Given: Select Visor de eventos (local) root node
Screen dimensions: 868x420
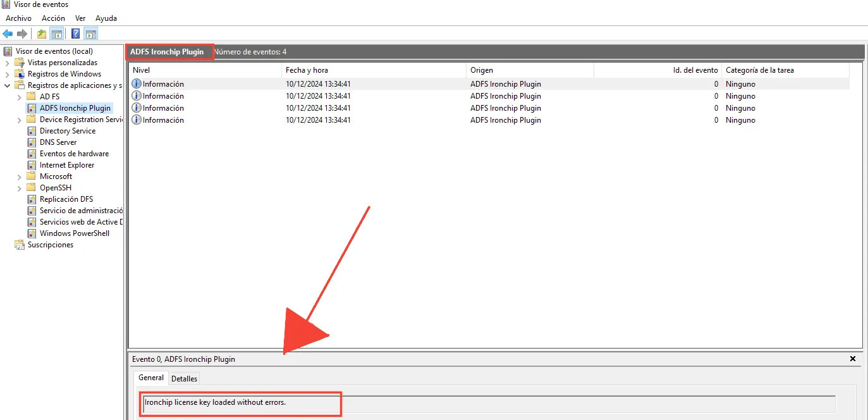Looking at the screenshot, I should tap(54, 51).
